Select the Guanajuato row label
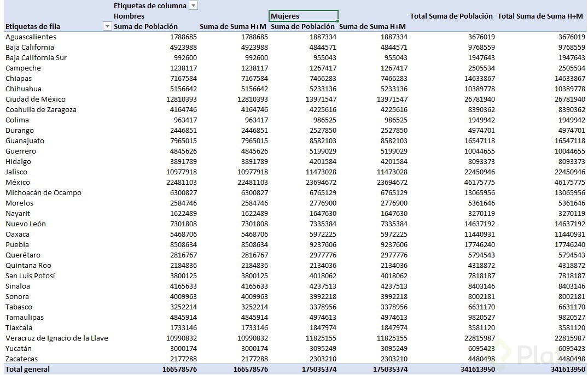 (25, 141)
